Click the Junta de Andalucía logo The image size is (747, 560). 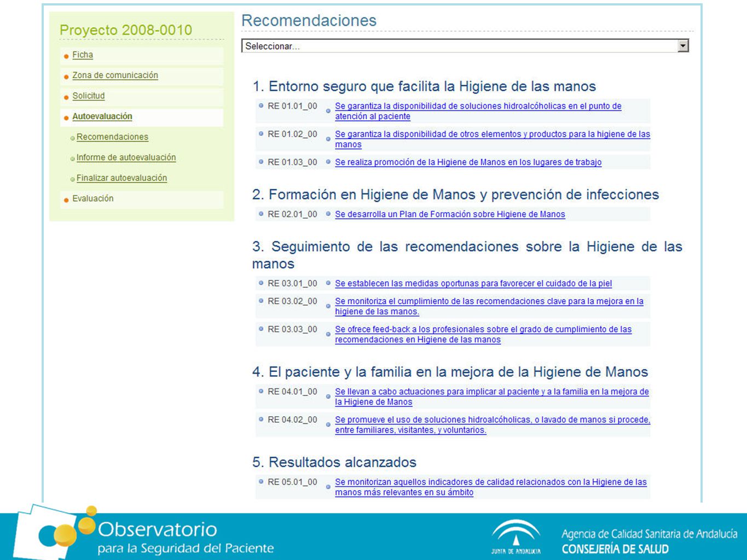[x=516, y=537]
